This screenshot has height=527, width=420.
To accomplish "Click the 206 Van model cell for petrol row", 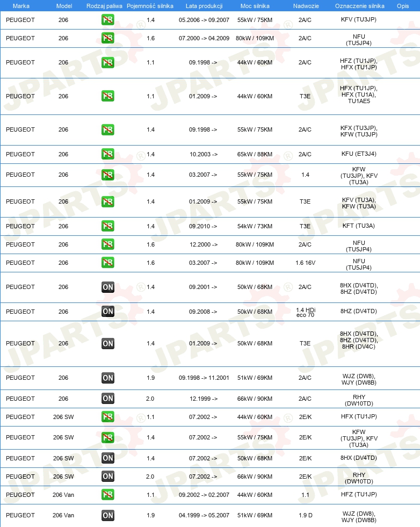I will click(x=63, y=495).
